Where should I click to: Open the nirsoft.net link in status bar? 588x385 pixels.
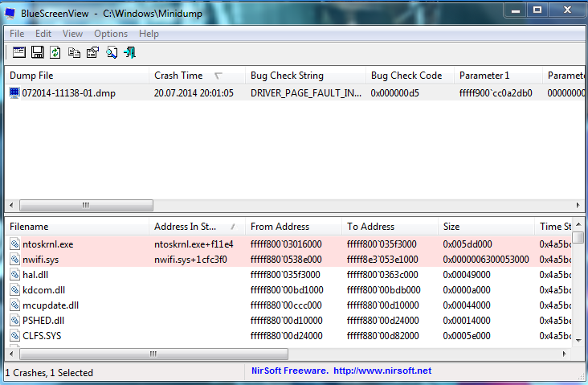(x=382, y=371)
